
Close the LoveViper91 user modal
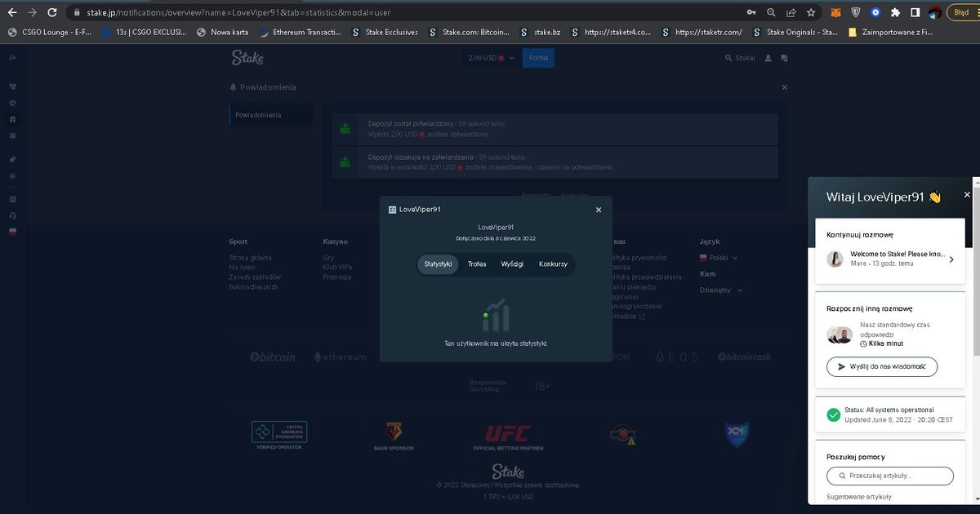(599, 210)
